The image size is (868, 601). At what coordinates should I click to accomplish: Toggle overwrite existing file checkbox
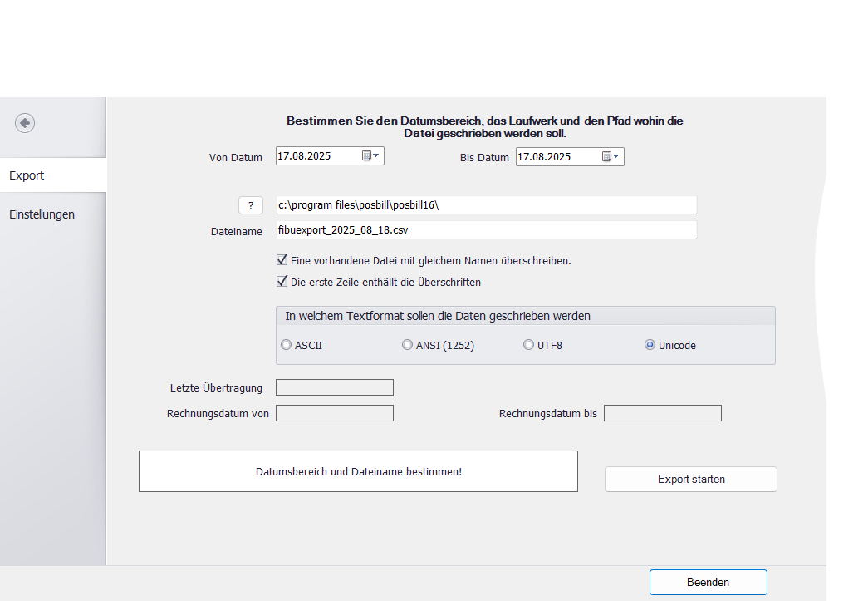[282, 260]
